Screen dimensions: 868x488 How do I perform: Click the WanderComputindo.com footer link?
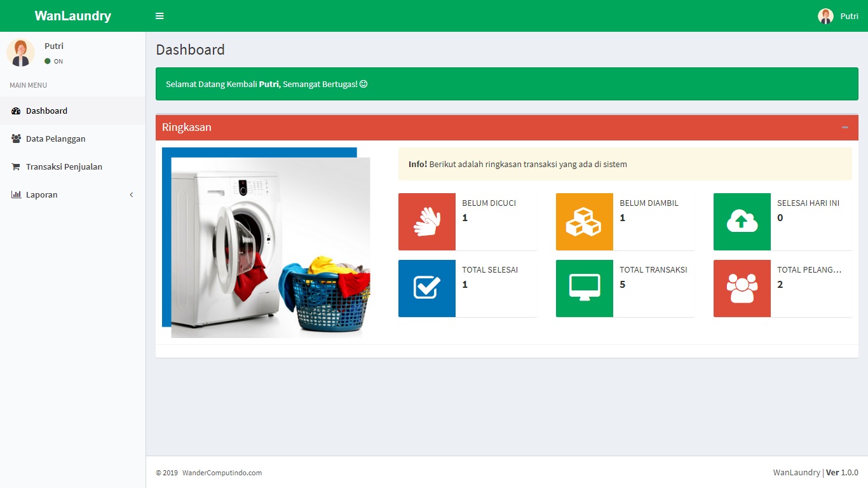pos(222,473)
